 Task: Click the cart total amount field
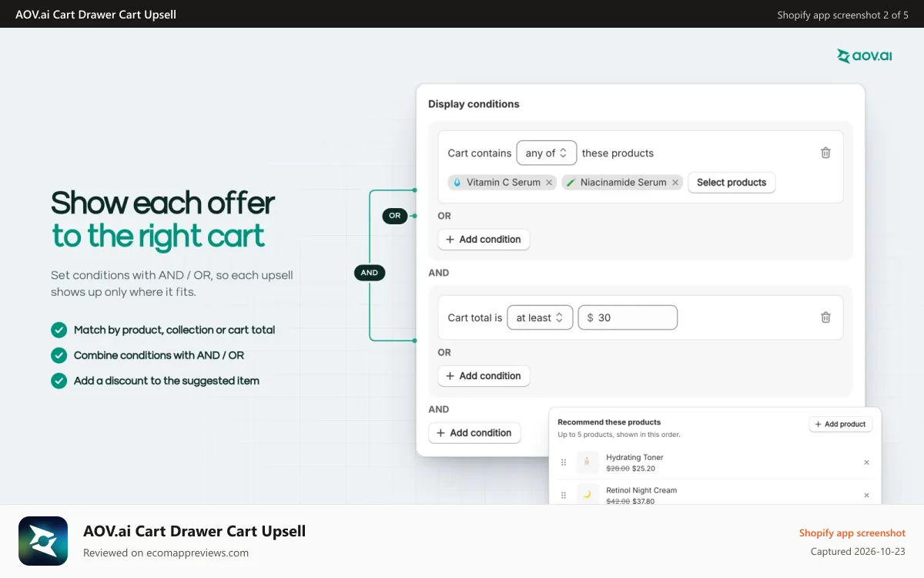[628, 318]
